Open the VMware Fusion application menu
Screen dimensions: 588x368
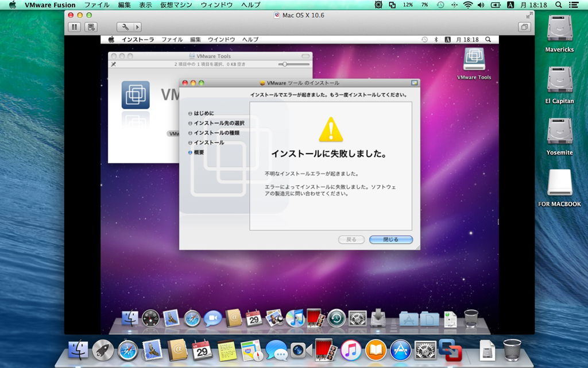pos(50,5)
